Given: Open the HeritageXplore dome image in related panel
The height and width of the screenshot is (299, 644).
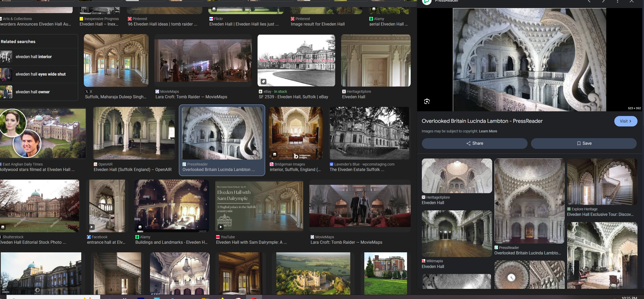Looking at the screenshot, I should pos(457,176).
